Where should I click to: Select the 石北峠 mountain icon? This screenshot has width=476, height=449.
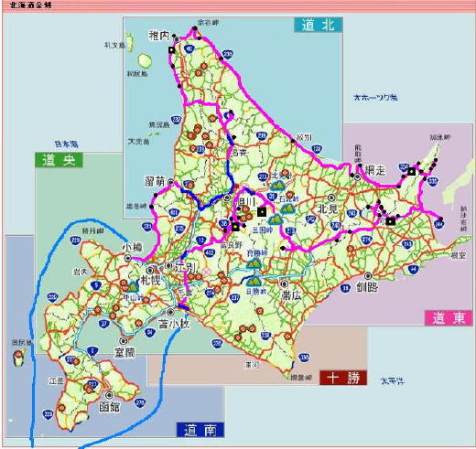(287, 208)
